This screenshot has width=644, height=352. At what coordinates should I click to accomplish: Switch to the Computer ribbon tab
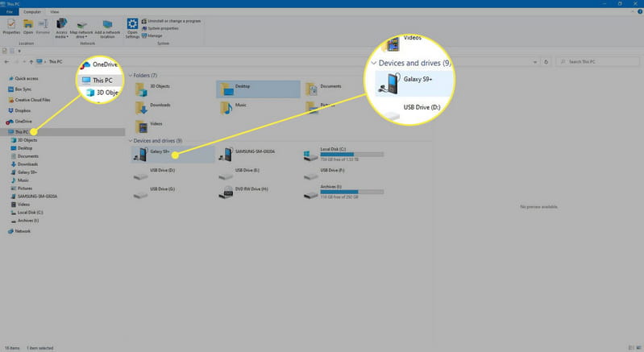coord(32,12)
